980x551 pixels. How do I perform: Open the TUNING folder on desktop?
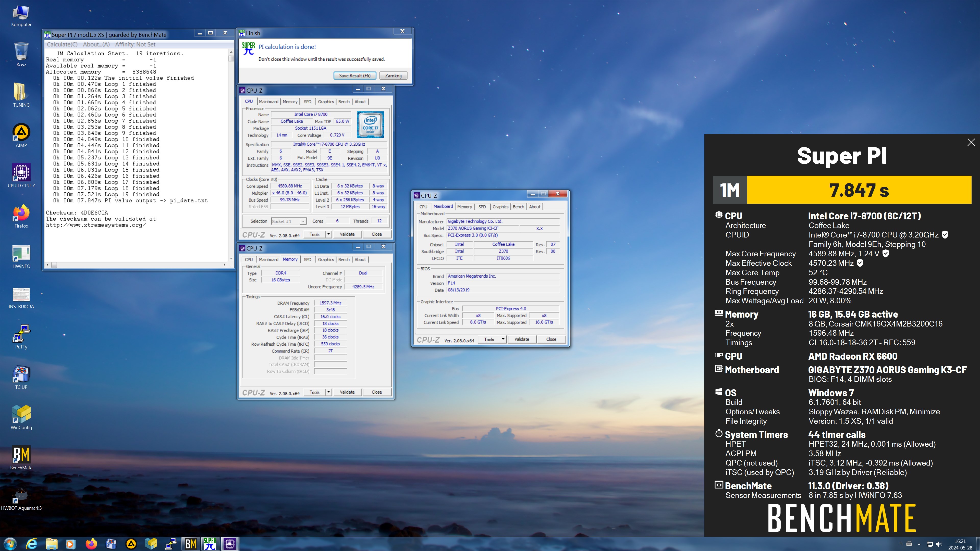[x=21, y=95]
